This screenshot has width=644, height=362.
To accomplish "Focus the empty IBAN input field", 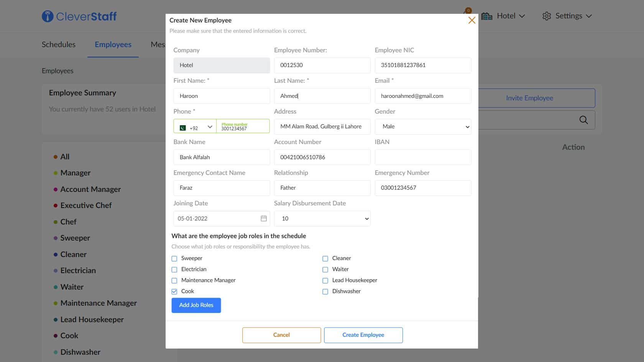I will pyautogui.click(x=422, y=157).
